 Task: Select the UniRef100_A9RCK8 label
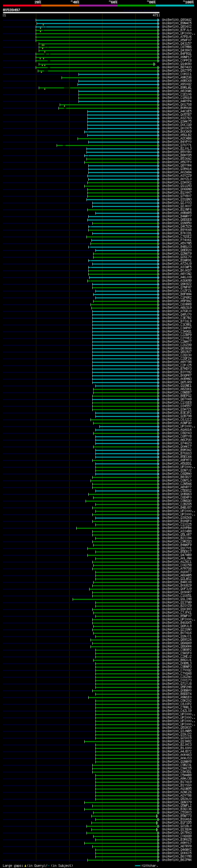(x=177, y=81)
